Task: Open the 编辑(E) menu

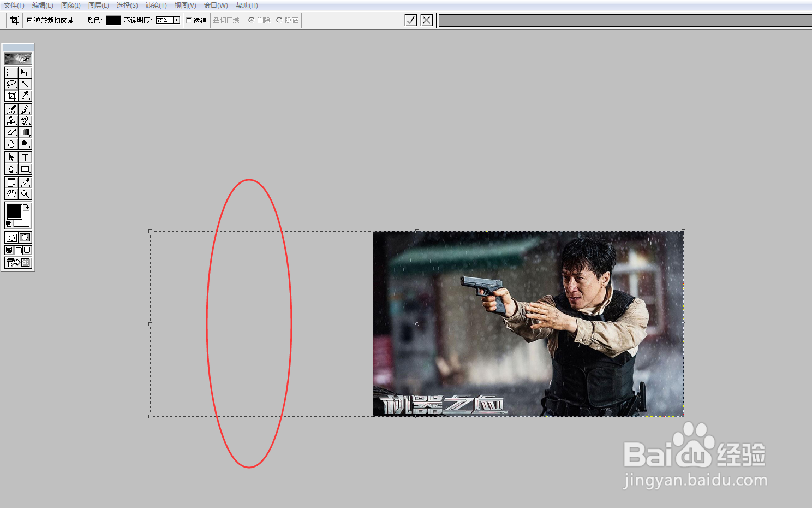Action: (43, 5)
